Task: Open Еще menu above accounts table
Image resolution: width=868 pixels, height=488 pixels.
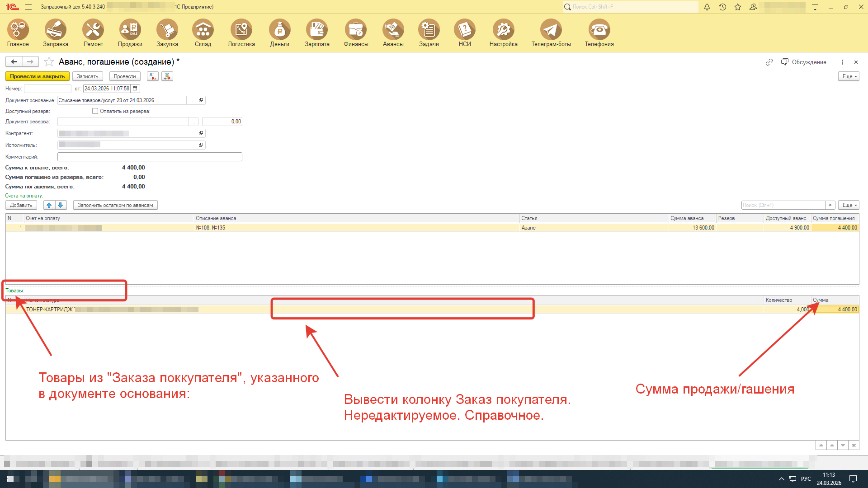Action: (849, 205)
